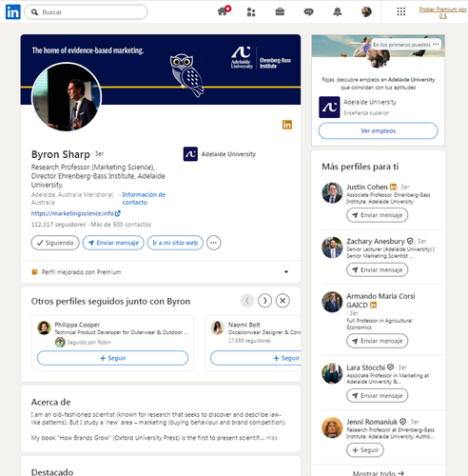Open Lara Stocchi's profile photo
This screenshot has width=468, height=476.
pyautogui.click(x=332, y=373)
